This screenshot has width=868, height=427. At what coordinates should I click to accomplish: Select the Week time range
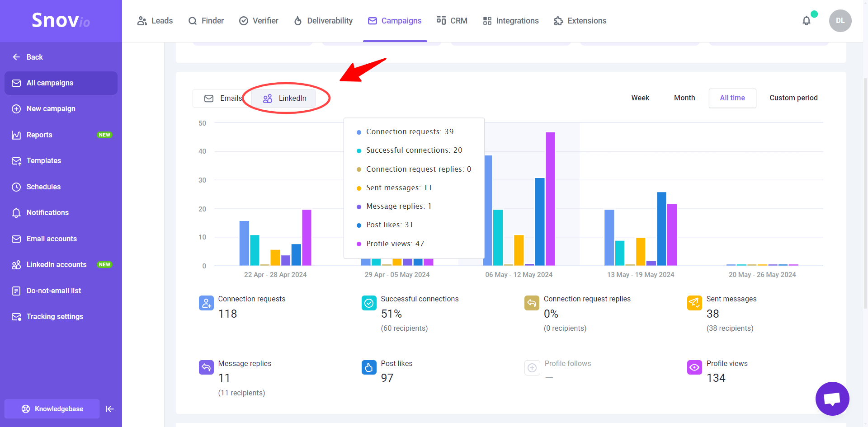point(640,98)
